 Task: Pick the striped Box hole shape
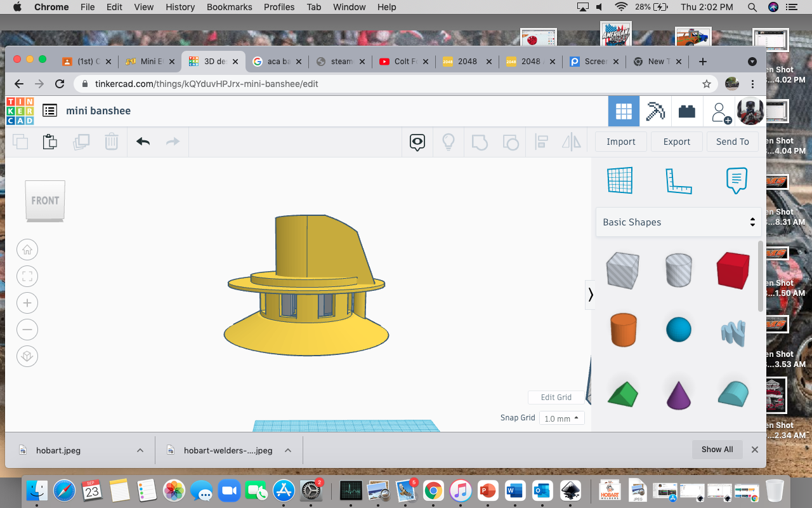click(x=622, y=270)
